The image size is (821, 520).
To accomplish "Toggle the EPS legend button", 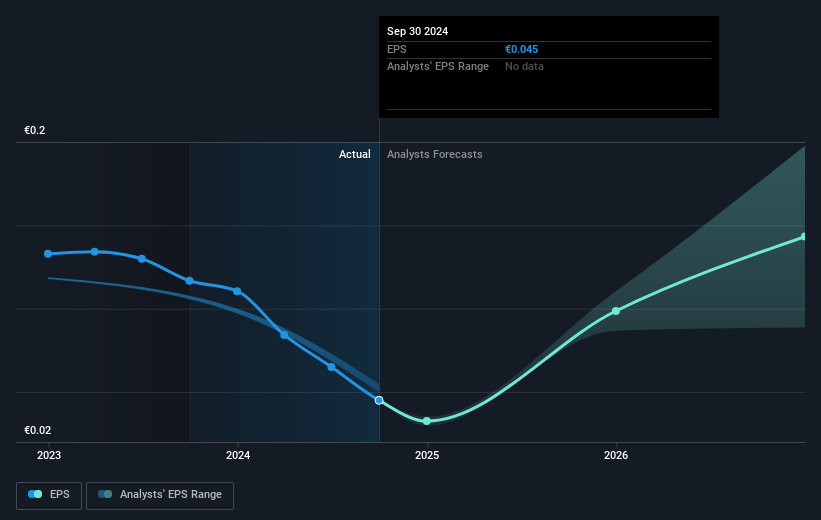I will [49, 495].
